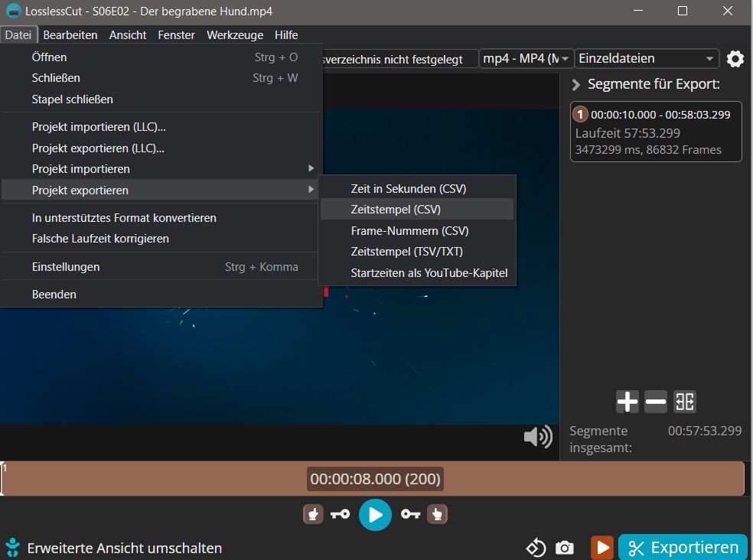This screenshot has width=753, height=560.
Task: Capture snapshot with camera icon
Action: click(x=564, y=548)
